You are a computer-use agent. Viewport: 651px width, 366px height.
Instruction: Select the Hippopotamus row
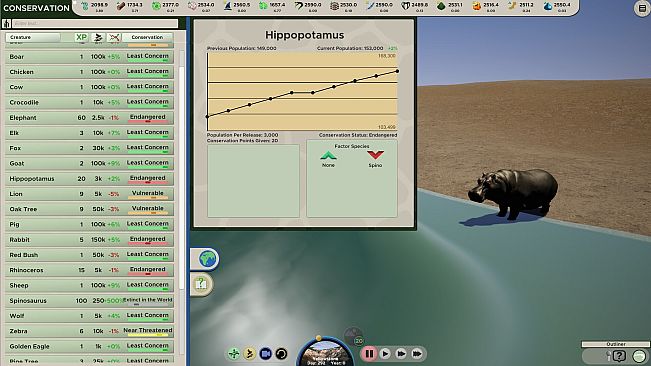pyautogui.click(x=89, y=179)
